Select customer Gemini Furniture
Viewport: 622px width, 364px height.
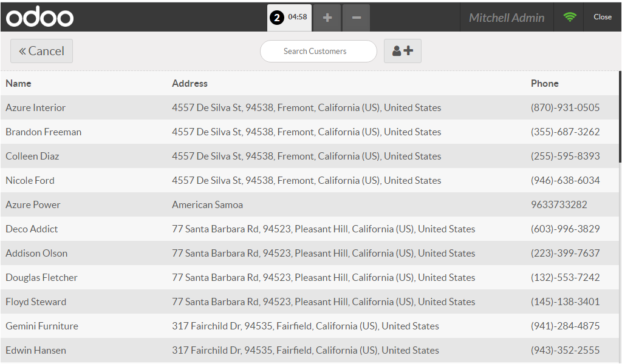click(x=309, y=326)
